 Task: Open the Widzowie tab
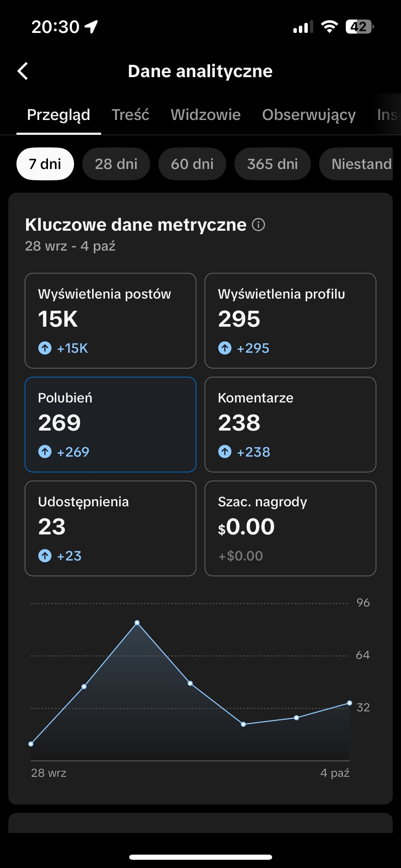(206, 115)
